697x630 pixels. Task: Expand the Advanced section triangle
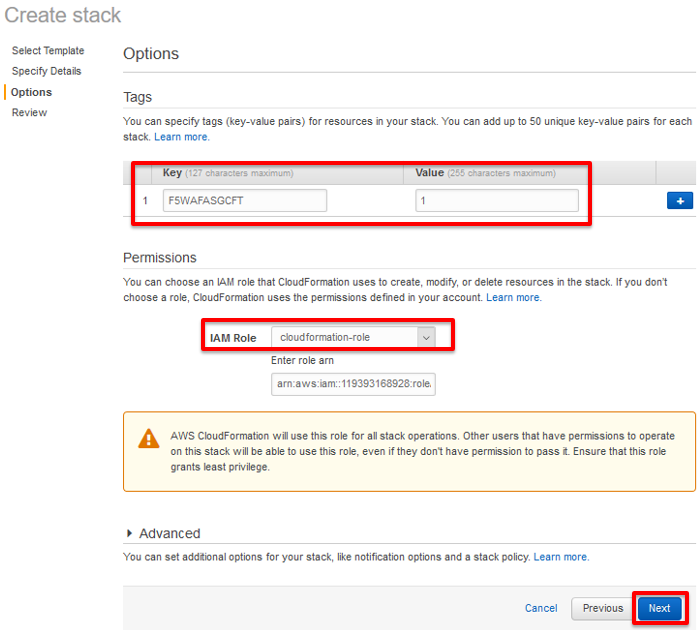(x=129, y=533)
